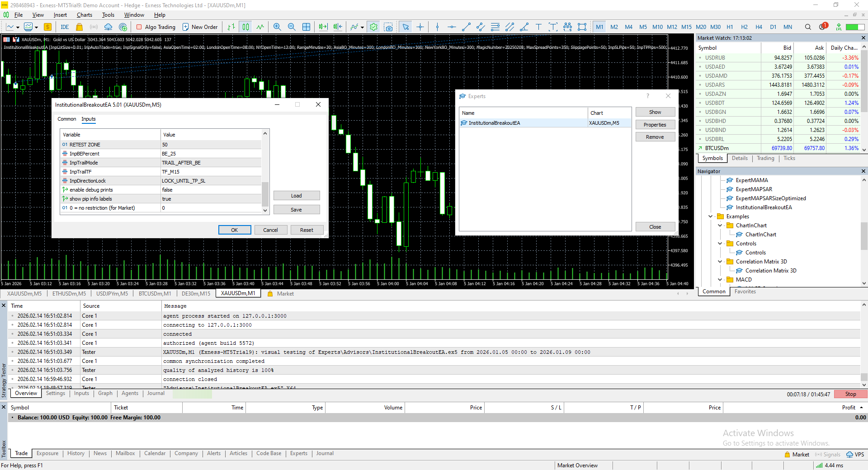Open the MetaEditor IDE
This screenshot has width=868, height=470.
(65, 27)
